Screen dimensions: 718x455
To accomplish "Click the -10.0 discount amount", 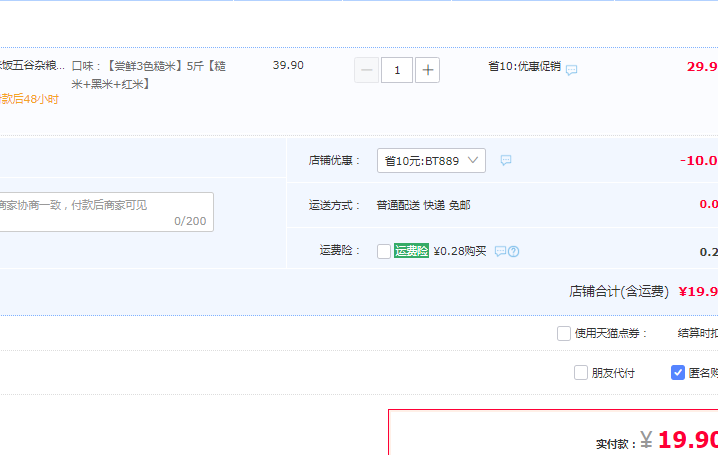I will (699, 161).
